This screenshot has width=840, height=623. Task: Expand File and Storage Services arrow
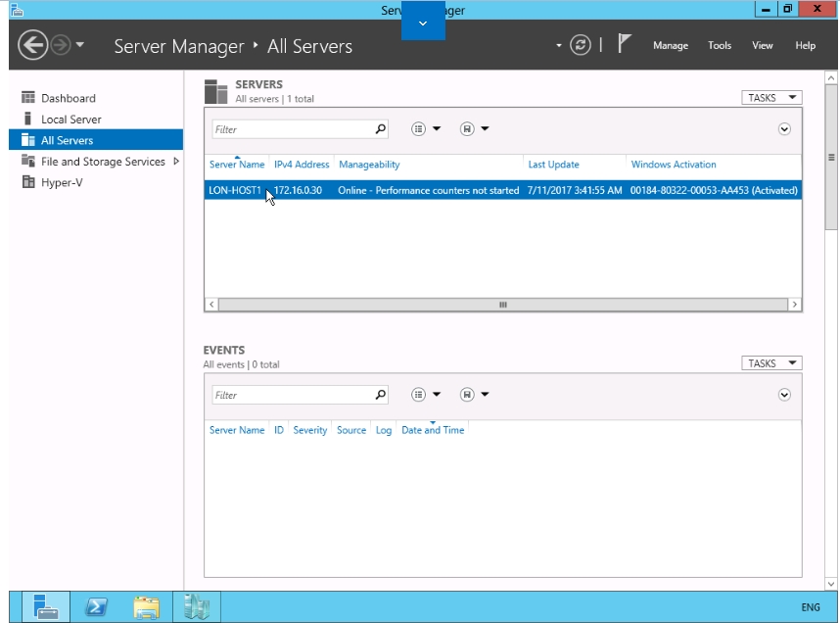tap(175, 162)
